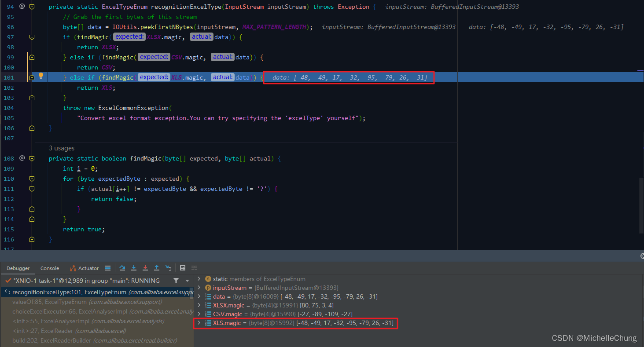The width and height of the screenshot is (644, 347).
Task: Collapse the fold marker on line 110
Action: (32, 179)
